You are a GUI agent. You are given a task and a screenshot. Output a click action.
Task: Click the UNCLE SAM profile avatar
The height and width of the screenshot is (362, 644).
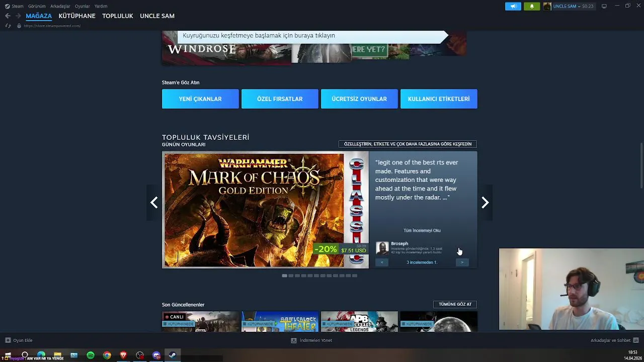click(547, 6)
